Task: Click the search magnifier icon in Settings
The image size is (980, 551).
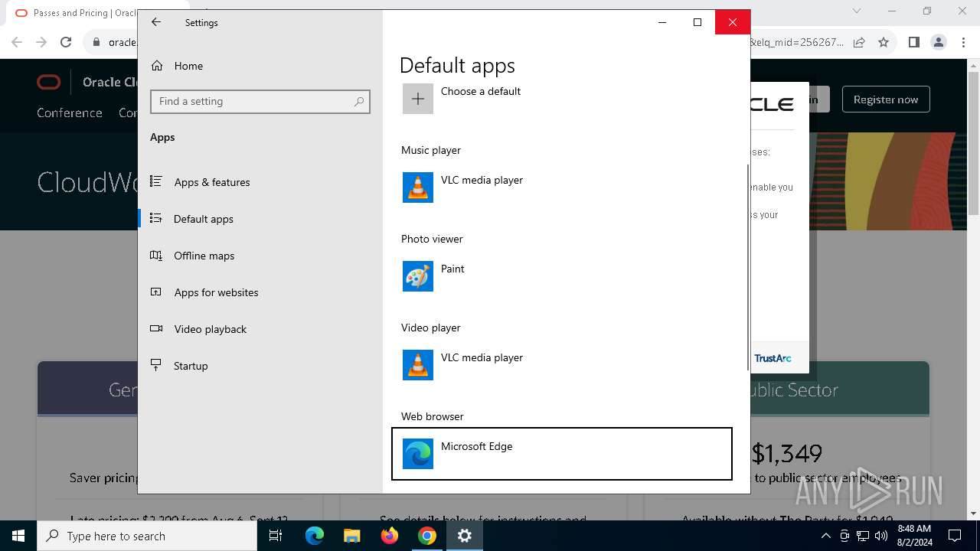Action: click(359, 101)
